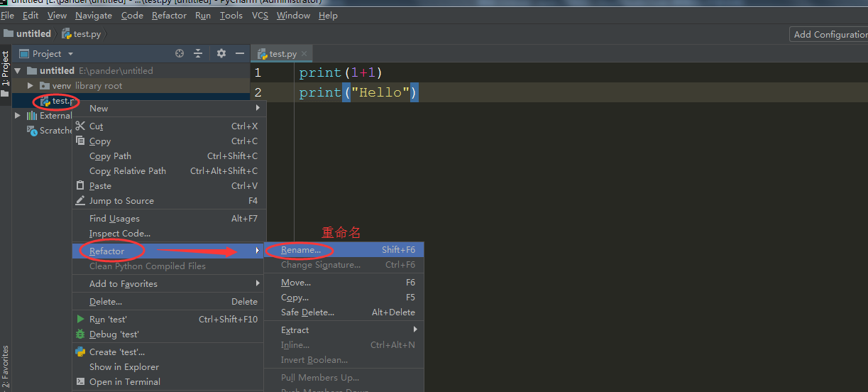Open the View menu

point(57,15)
